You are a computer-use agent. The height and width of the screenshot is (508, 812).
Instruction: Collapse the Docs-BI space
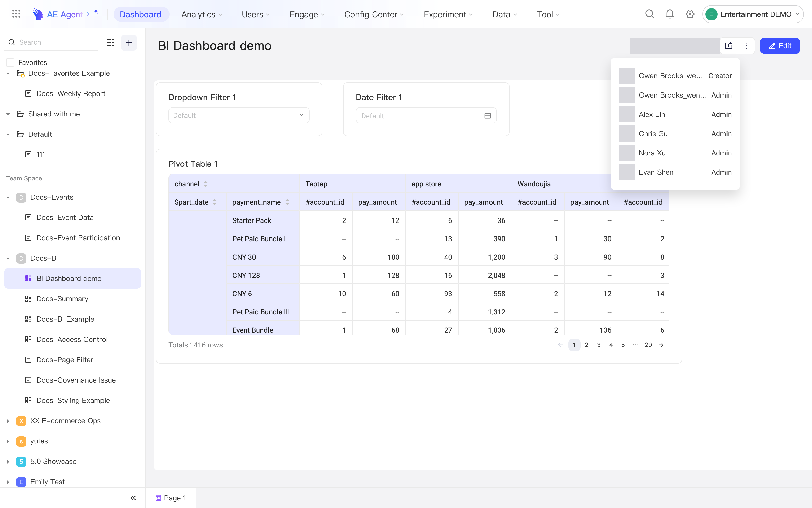[x=8, y=258]
